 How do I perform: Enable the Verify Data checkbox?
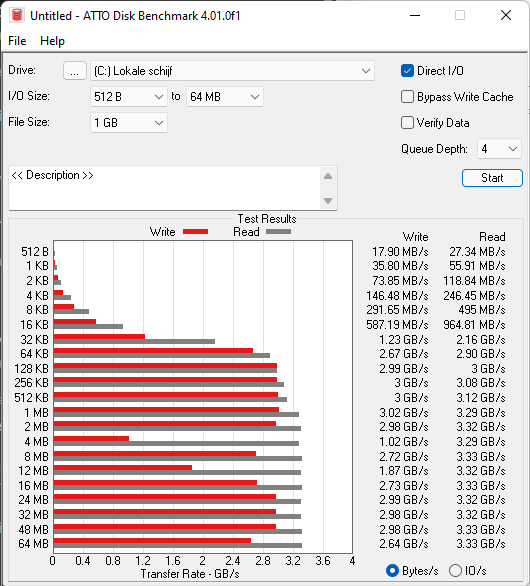pyautogui.click(x=407, y=123)
